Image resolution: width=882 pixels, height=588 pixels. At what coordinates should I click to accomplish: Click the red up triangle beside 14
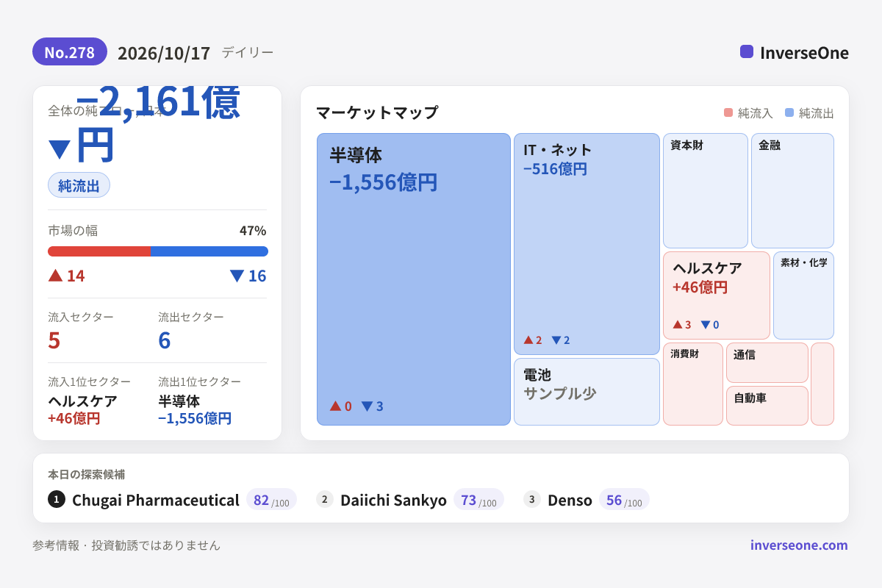(x=55, y=275)
